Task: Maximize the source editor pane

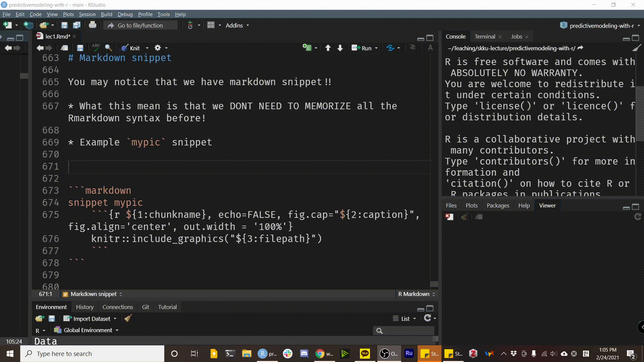Action: [x=430, y=38]
